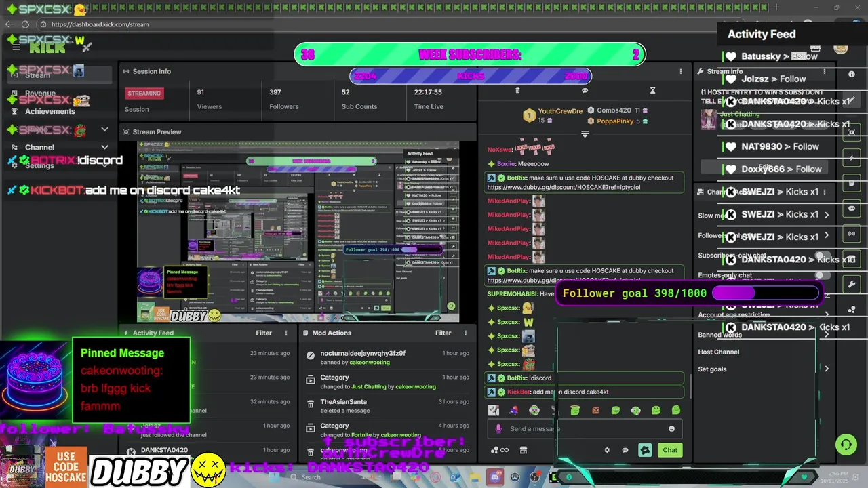
Task: Click the hourglass icon above the chat
Action: (x=652, y=90)
